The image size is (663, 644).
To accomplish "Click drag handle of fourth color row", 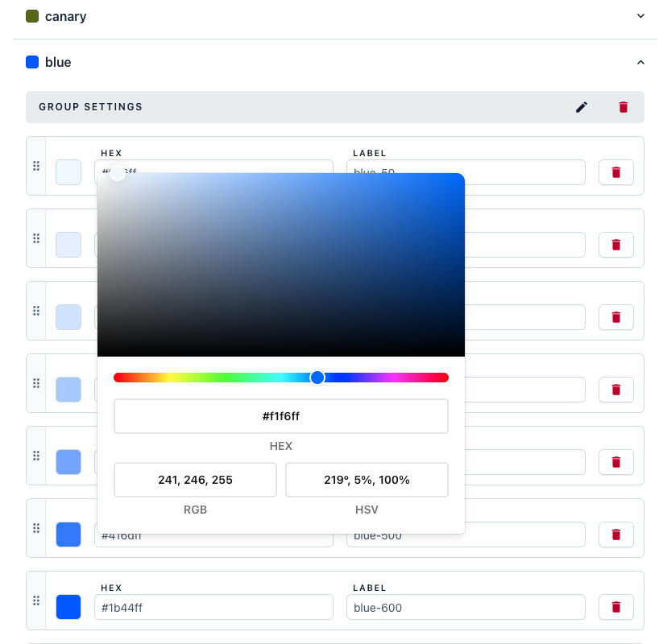I will 36,383.
